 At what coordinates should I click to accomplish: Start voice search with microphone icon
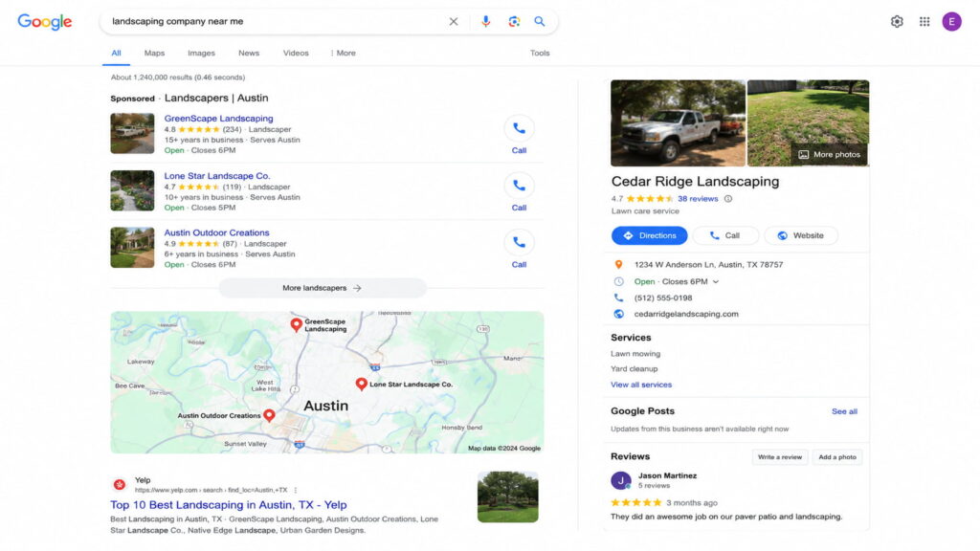point(485,21)
